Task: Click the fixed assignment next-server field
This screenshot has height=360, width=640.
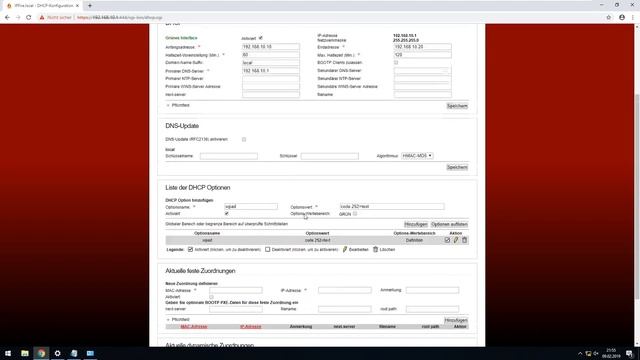Action: (236, 309)
